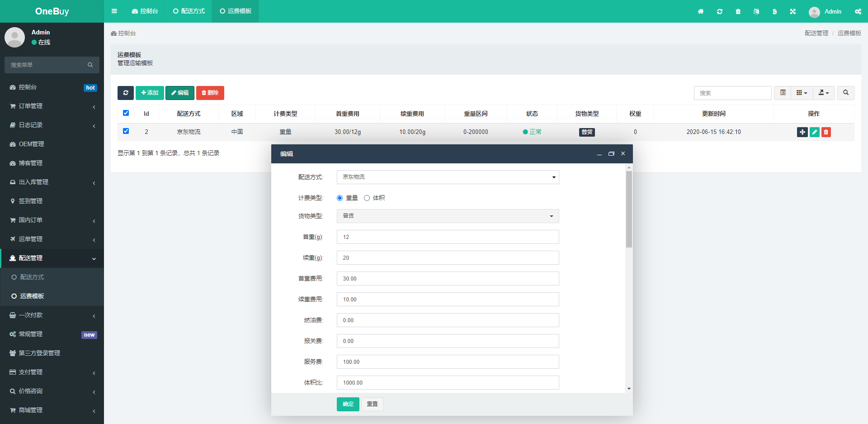The width and height of the screenshot is (868, 424).
Task: Expand 出入库管理 in the sidebar
Action: (x=52, y=182)
